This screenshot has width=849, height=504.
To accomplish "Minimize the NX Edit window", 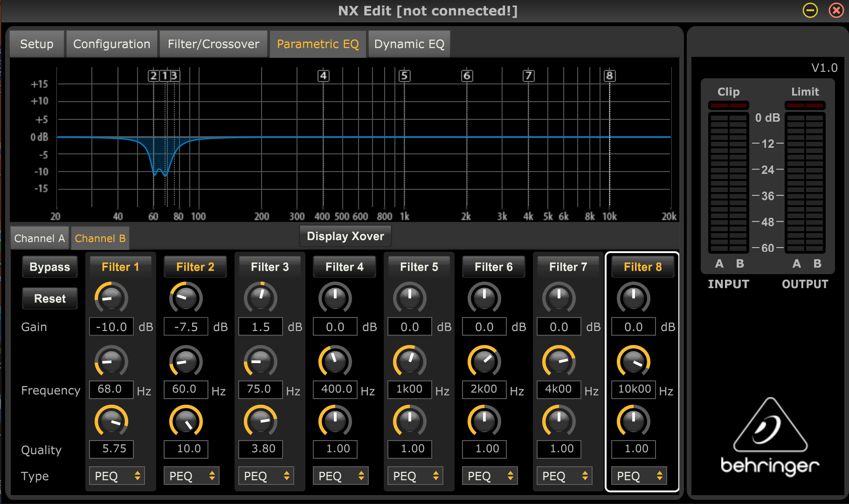I will (x=810, y=10).
